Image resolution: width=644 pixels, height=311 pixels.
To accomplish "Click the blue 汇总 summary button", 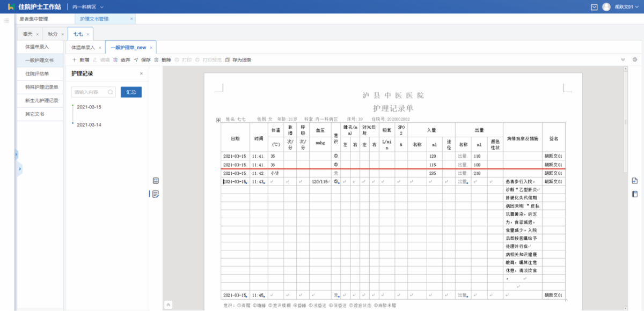I will pos(131,92).
